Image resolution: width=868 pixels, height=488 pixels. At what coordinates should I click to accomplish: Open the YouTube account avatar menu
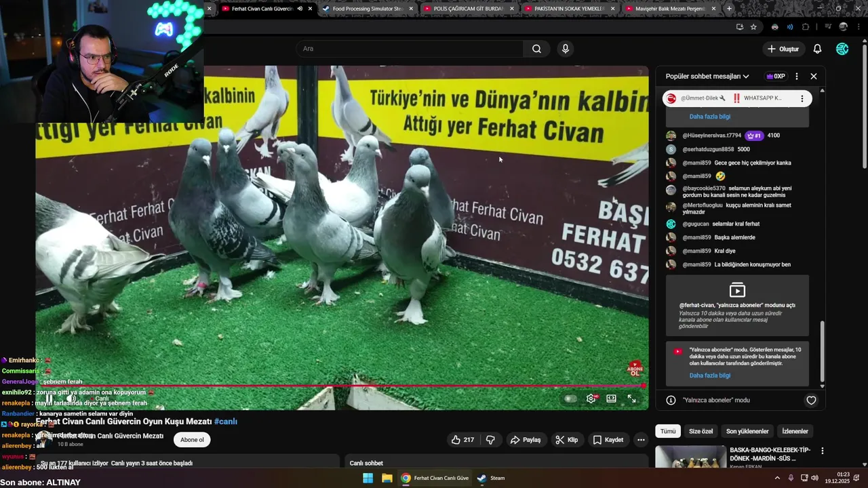click(842, 49)
